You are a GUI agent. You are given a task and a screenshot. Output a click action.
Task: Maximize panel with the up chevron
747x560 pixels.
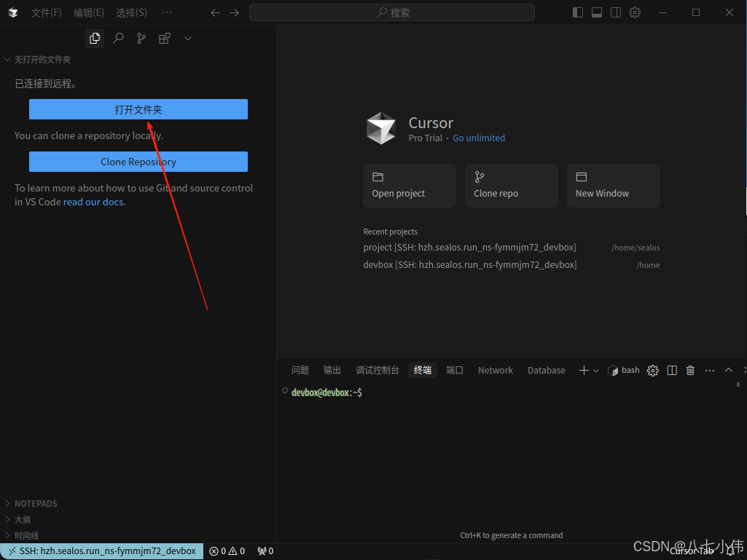729,370
